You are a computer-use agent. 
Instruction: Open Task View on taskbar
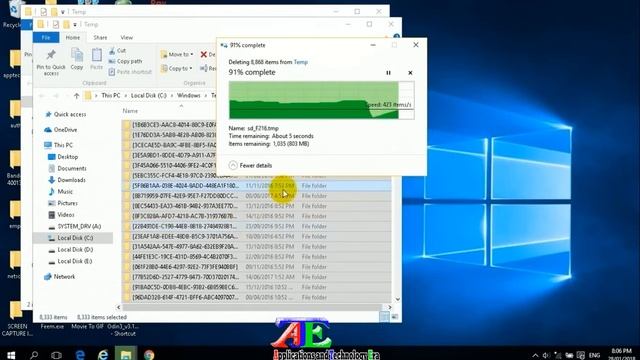[x=56, y=355]
